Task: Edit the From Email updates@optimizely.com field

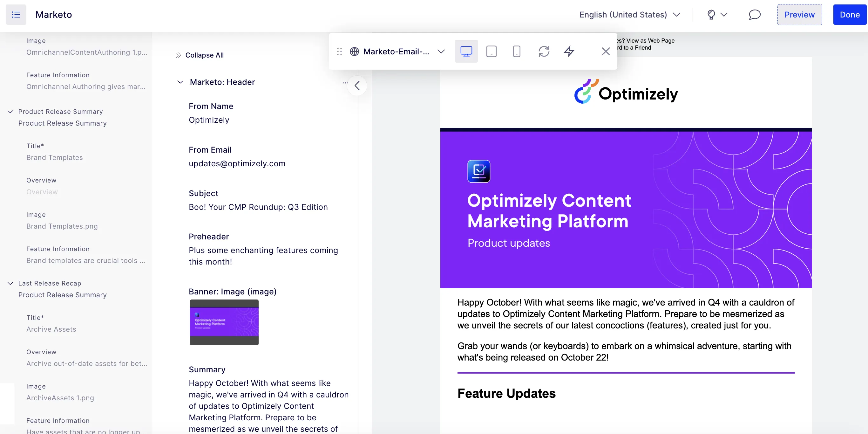Action: 237,163
